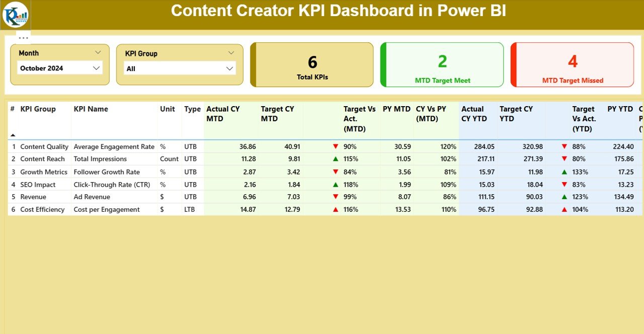This screenshot has width=644, height=334.
Task: Click the PK logo icon in header
Action: pyautogui.click(x=16, y=15)
